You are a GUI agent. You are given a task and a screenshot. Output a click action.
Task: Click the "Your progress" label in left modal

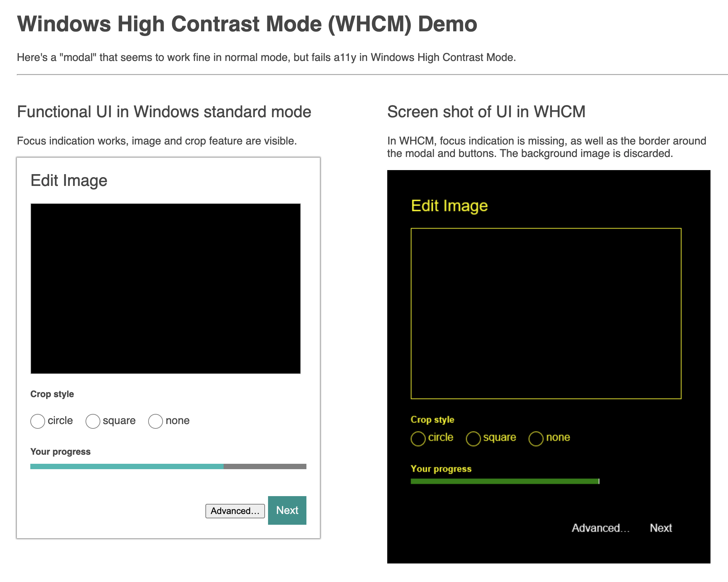(60, 452)
